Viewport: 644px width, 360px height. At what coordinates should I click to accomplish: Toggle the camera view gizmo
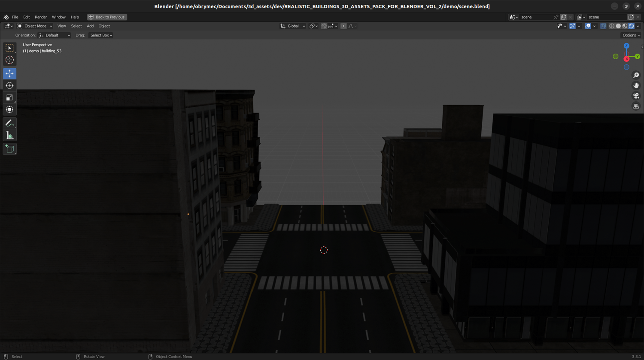[636, 96]
